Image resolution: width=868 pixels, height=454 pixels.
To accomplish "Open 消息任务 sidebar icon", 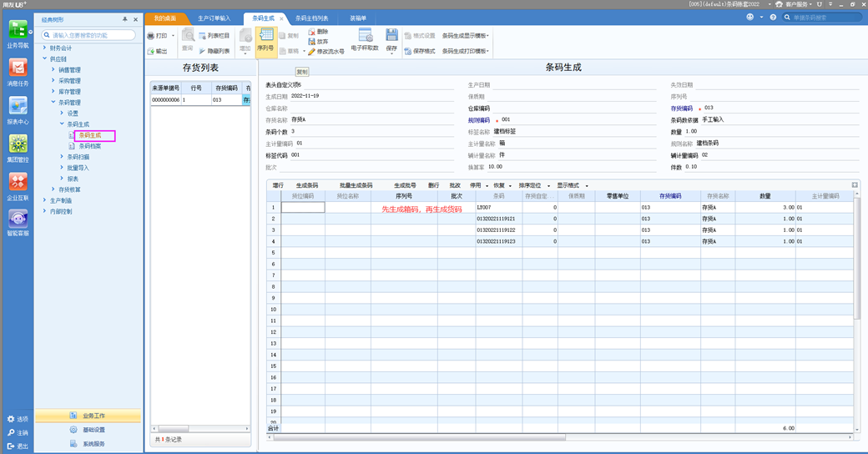I will pos(18,72).
